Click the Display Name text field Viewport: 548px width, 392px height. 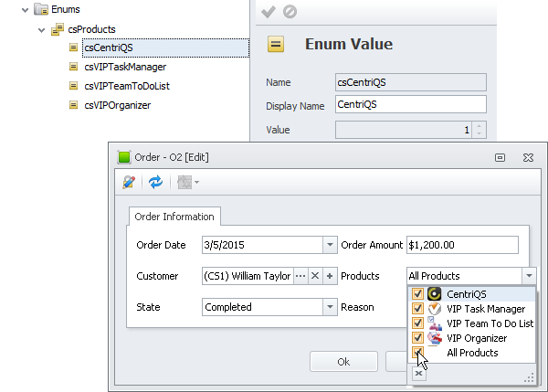point(410,105)
